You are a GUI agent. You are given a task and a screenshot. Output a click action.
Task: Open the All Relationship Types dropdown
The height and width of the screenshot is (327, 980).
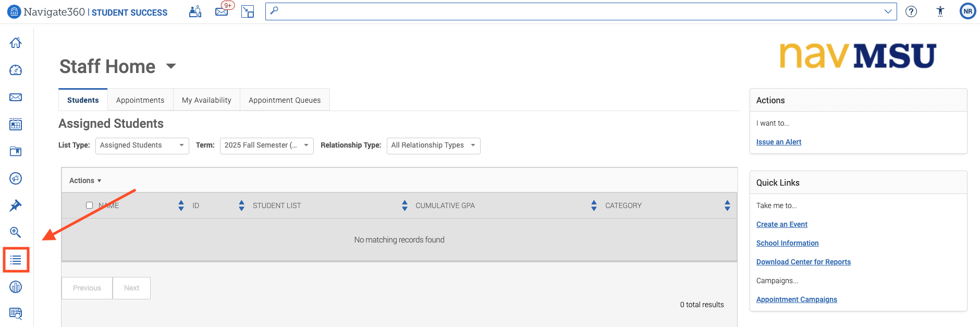tap(434, 146)
